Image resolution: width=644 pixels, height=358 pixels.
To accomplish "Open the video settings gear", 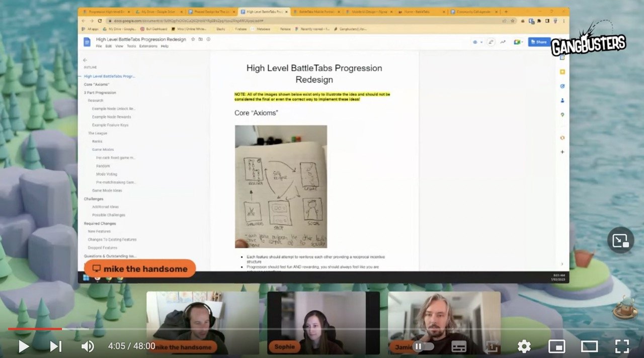I will coord(524,346).
